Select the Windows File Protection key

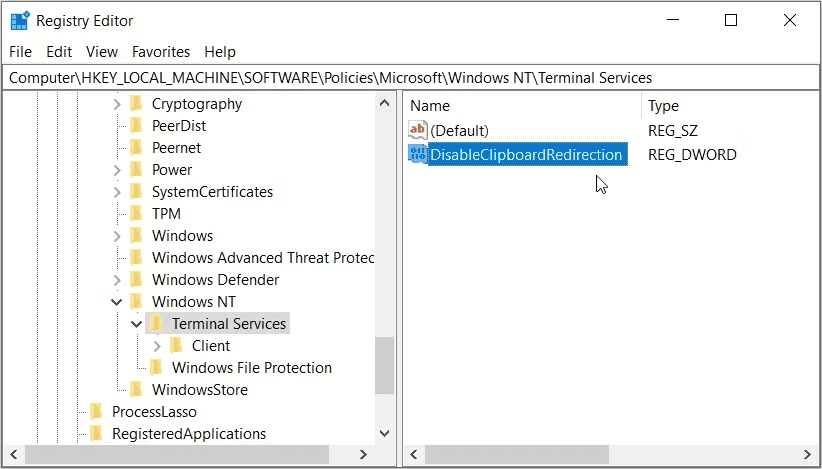(251, 368)
